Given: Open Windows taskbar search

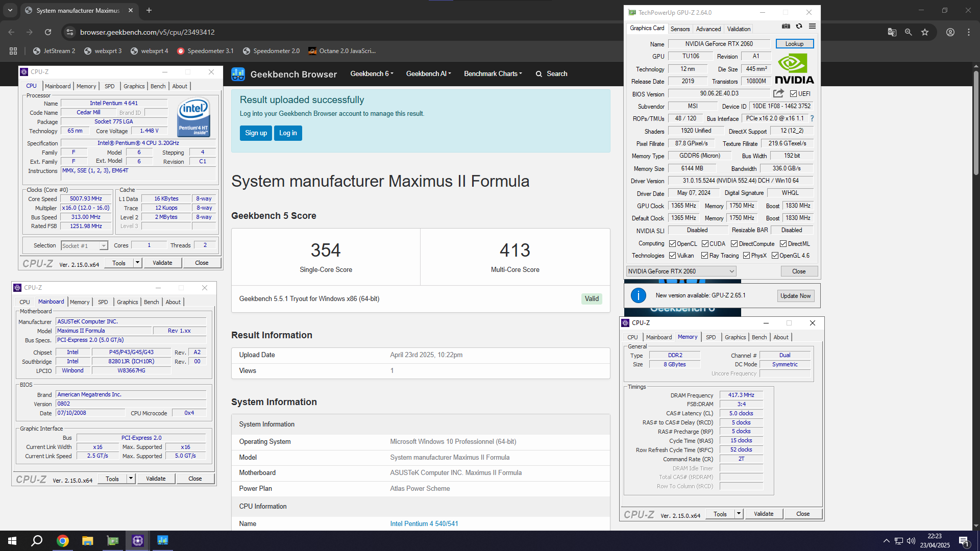Looking at the screenshot, I should pyautogui.click(x=37, y=541).
